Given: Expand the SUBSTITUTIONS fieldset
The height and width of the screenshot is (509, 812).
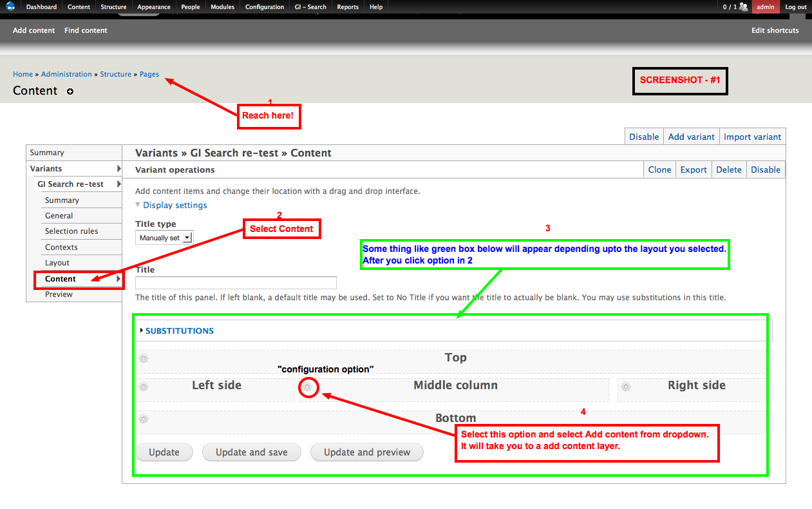Looking at the screenshot, I should [179, 331].
